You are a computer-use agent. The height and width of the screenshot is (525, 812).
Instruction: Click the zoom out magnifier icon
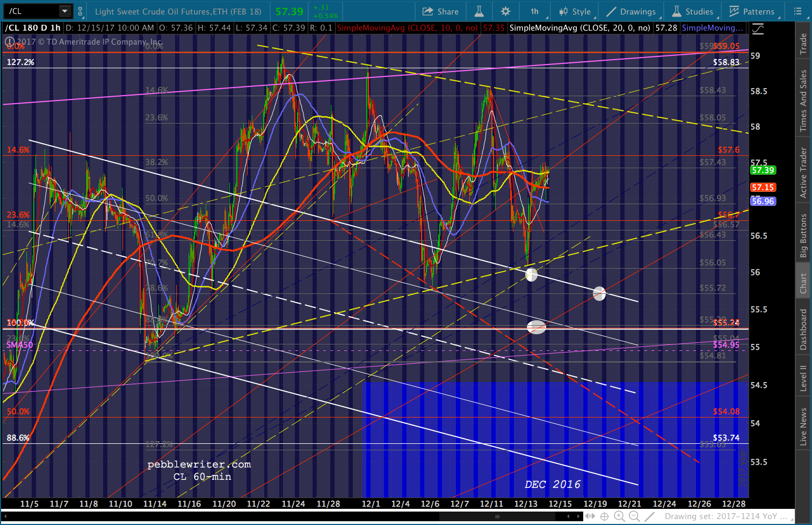[634, 516]
